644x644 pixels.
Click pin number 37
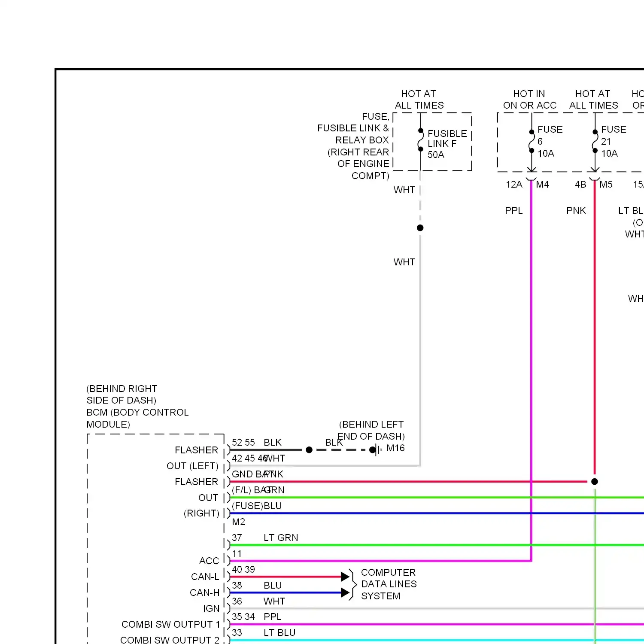pyautogui.click(x=237, y=538)
